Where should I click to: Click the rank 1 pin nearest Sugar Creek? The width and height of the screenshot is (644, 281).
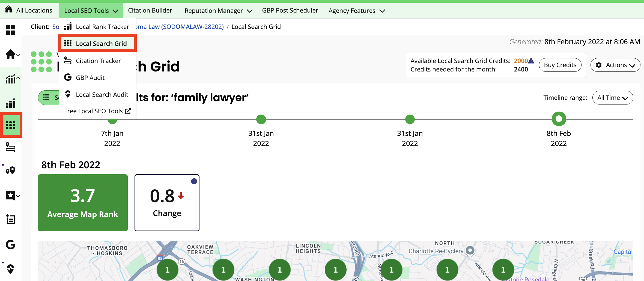503,270
